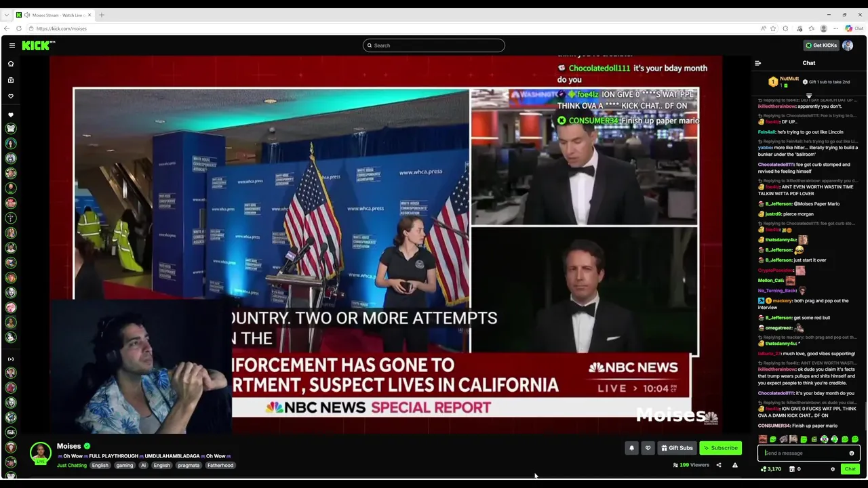Open the Moises Stream browser tab
This screenshot has height=488, width=868.
(54, 15)
